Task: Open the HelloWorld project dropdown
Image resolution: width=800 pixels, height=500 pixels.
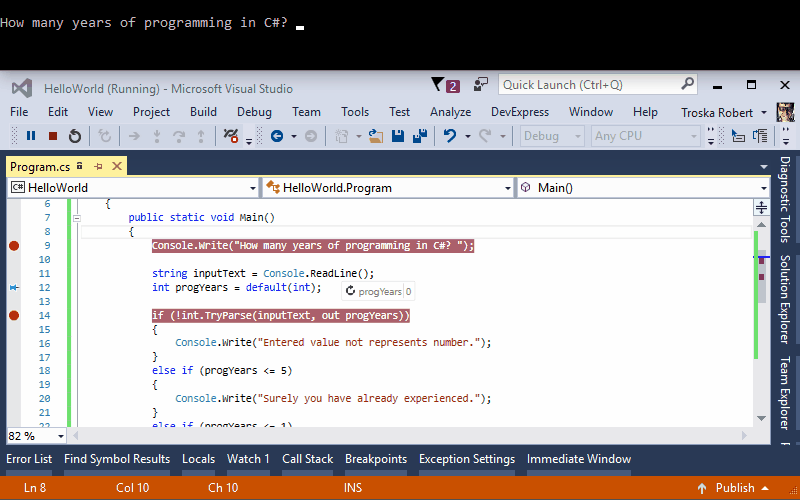Action: tap(252, 188)
